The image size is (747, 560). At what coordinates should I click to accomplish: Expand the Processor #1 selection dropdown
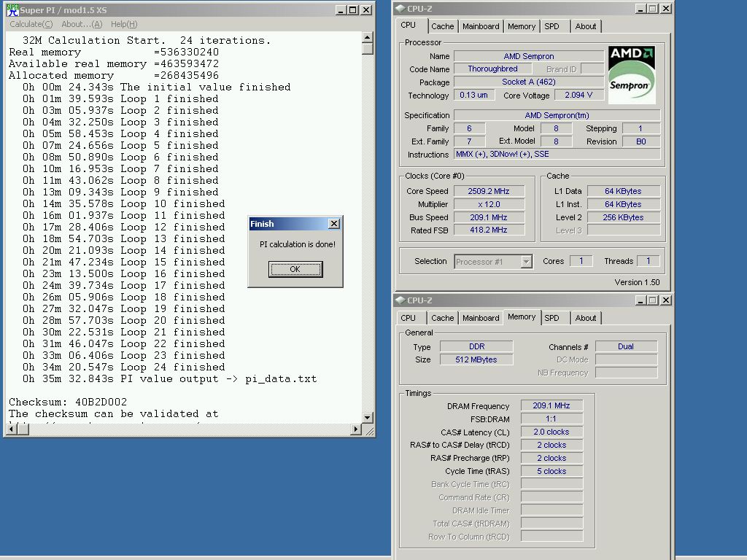[526, 262]
